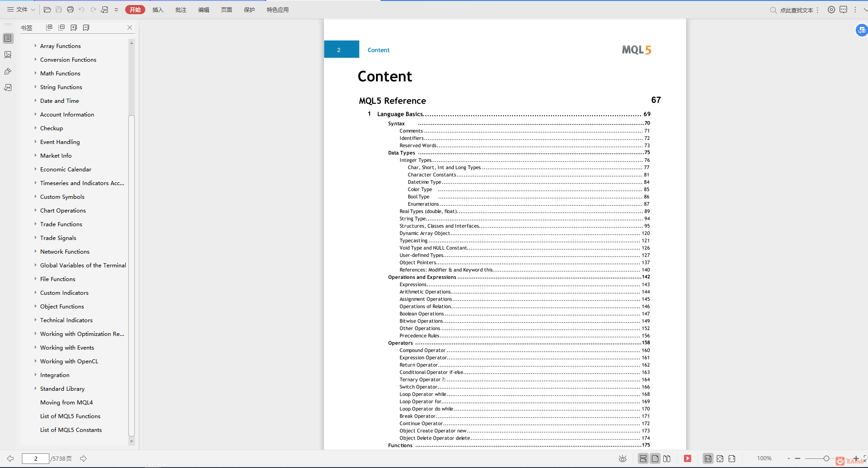Undo the last action
The image size is (868, 468).
tap(81, 10)
